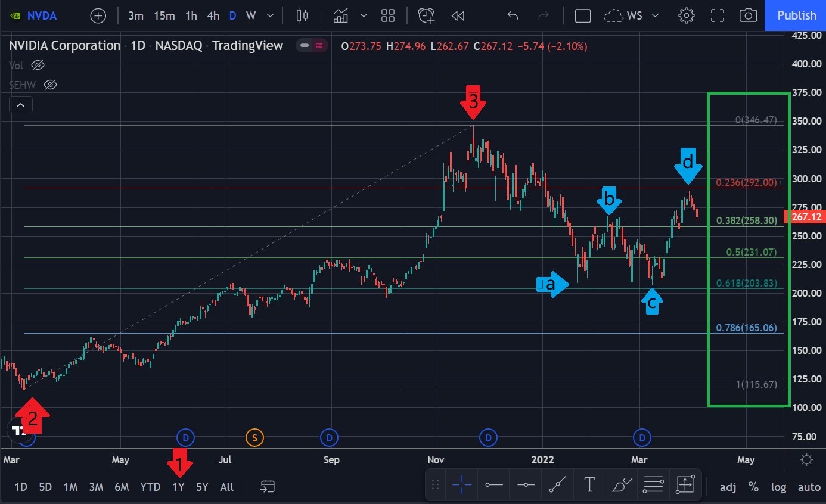
Task: Take a snapshot with the camera icon
Action: [x=748, y=16]
